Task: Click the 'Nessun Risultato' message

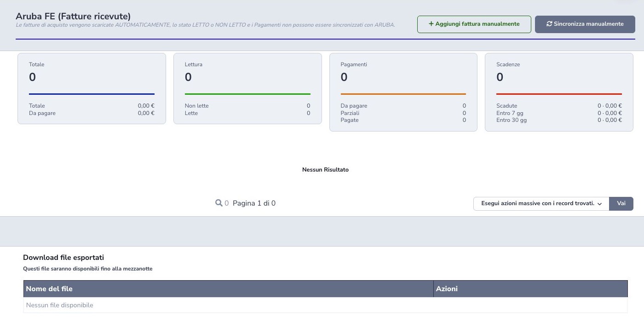Action: point(325,170)
